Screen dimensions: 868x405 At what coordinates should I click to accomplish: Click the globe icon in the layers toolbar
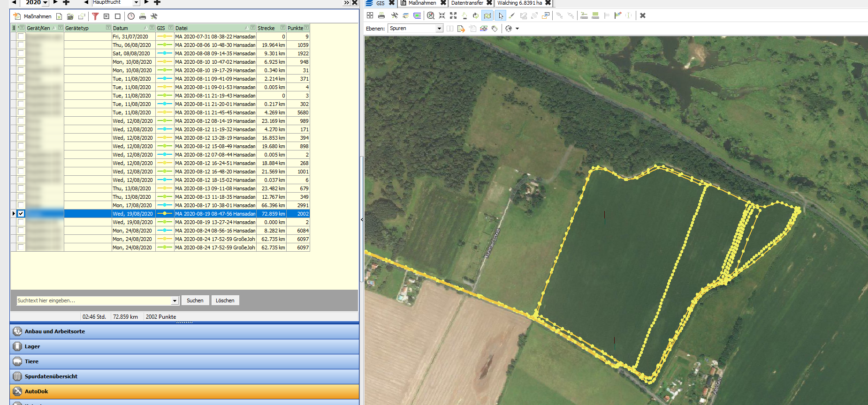509,29
